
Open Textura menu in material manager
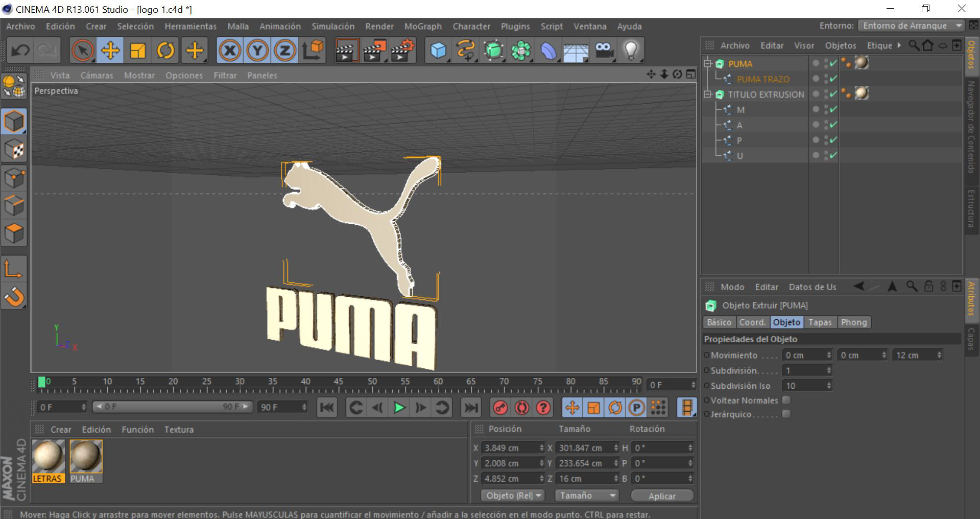point(179,430)
